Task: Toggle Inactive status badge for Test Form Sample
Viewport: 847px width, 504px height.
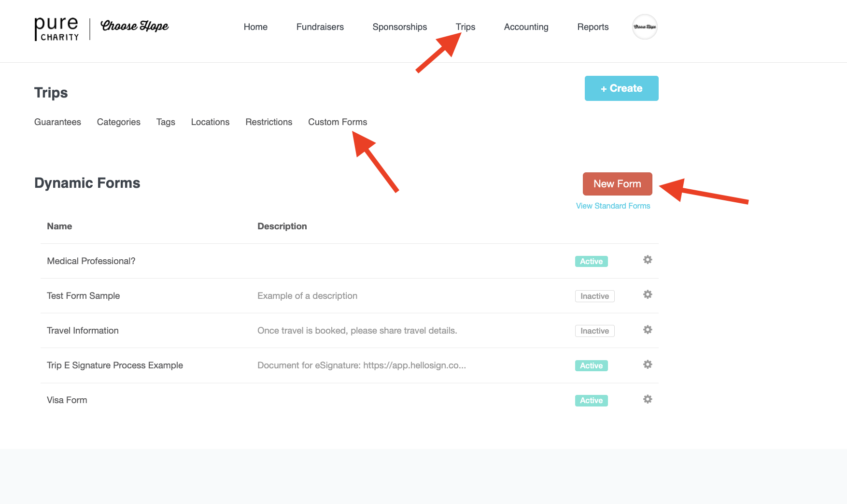Action: (x=594, y=296)
